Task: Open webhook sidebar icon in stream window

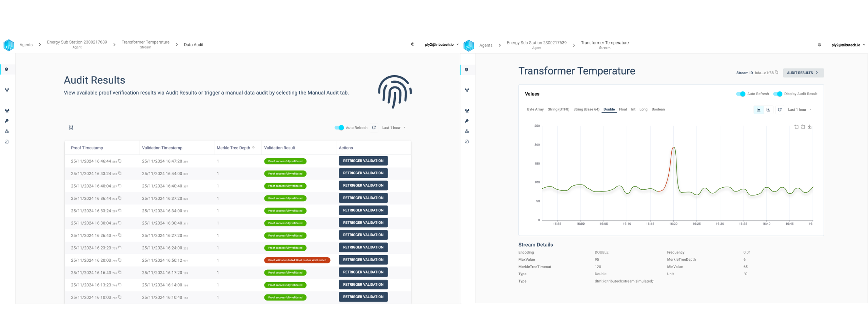Action: point(467,131)
